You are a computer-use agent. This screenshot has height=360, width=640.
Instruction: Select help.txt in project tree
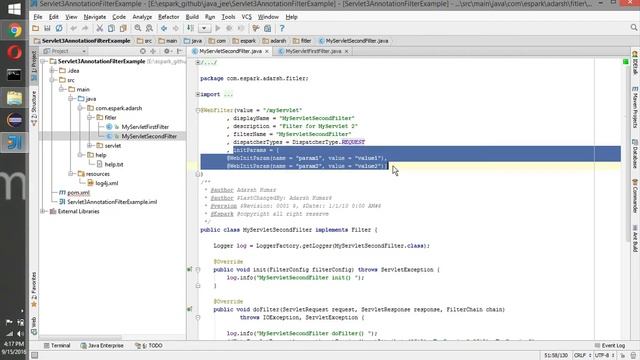(x=114, y=164)
